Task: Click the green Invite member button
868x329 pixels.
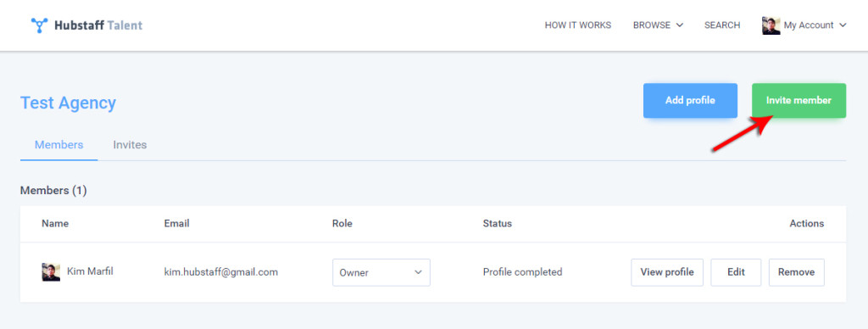Action: click(798, 101)
